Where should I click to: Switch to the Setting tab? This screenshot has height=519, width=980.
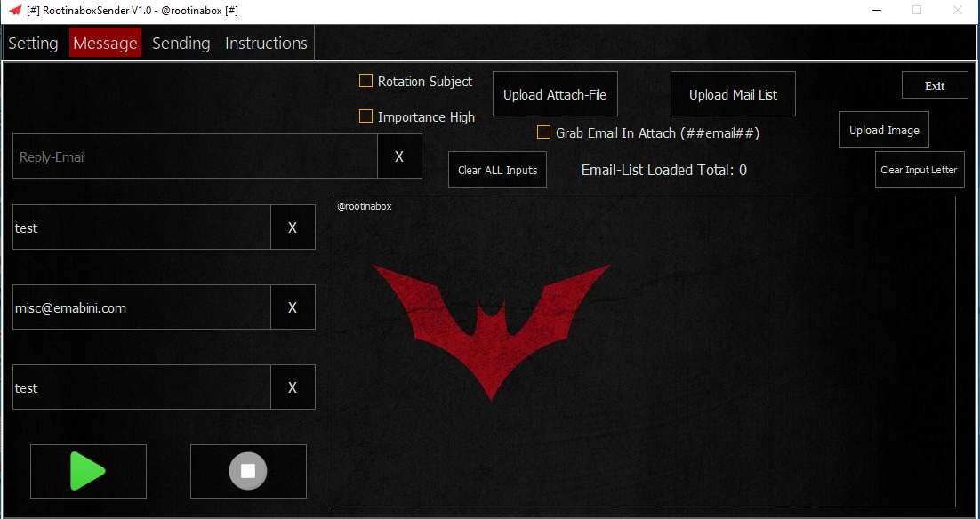point(33,43)
